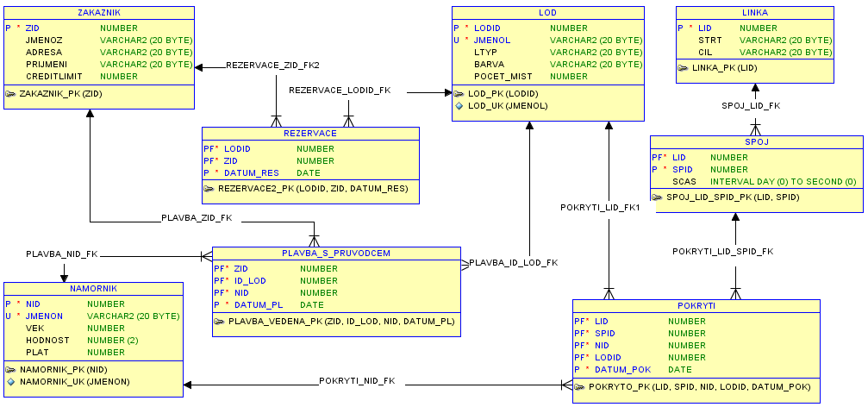This screenshot has height=407, width=868.
Task: Select the ZAKAZNIK table header
Action: coord(97,13)
